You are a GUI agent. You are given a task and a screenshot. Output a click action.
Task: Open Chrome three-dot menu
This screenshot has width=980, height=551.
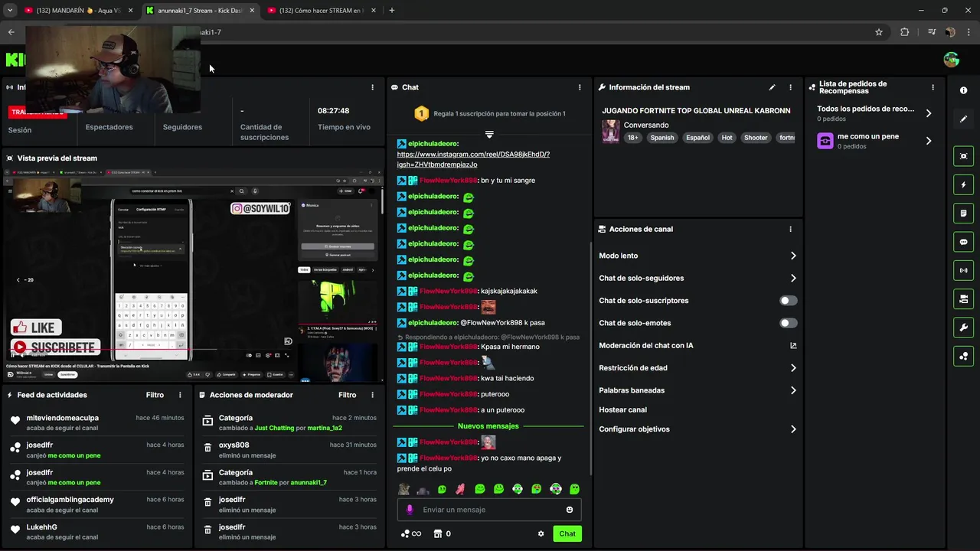(x=969, y=32)
